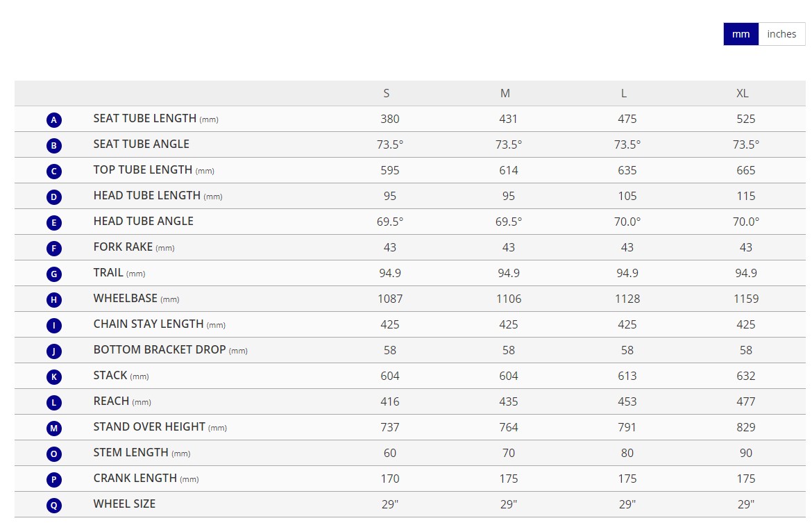
Task: Click the letter C top tube badge
Action: [54, 172]
